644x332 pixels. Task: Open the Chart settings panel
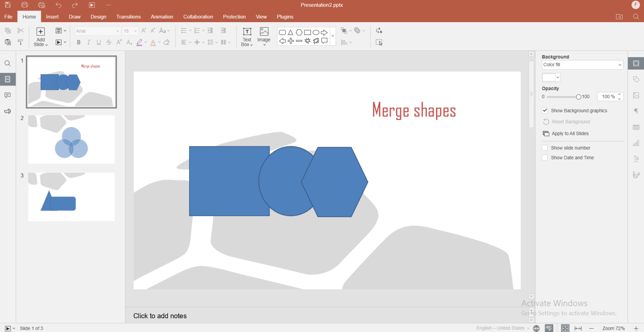636,143
